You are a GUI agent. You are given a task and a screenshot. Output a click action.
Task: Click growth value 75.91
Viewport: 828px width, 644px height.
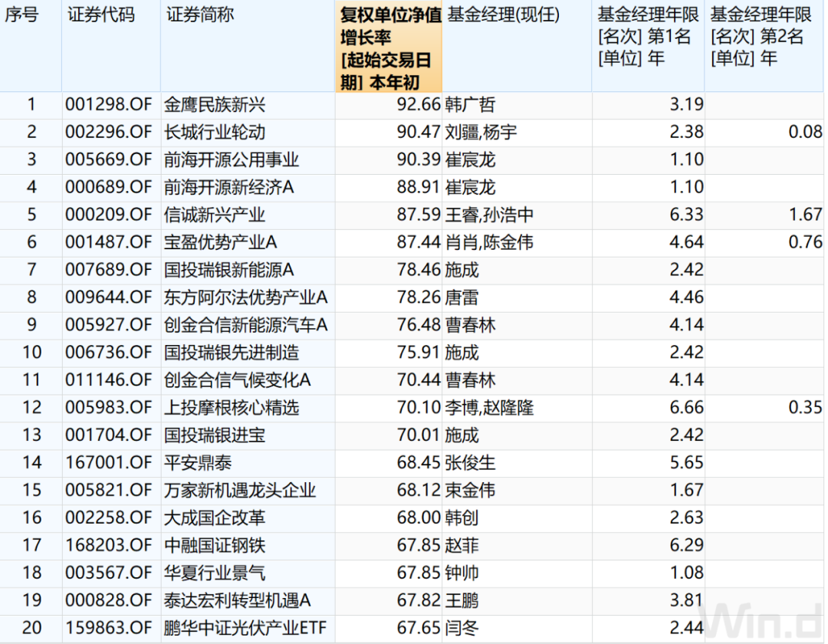(x=419, y=352)
